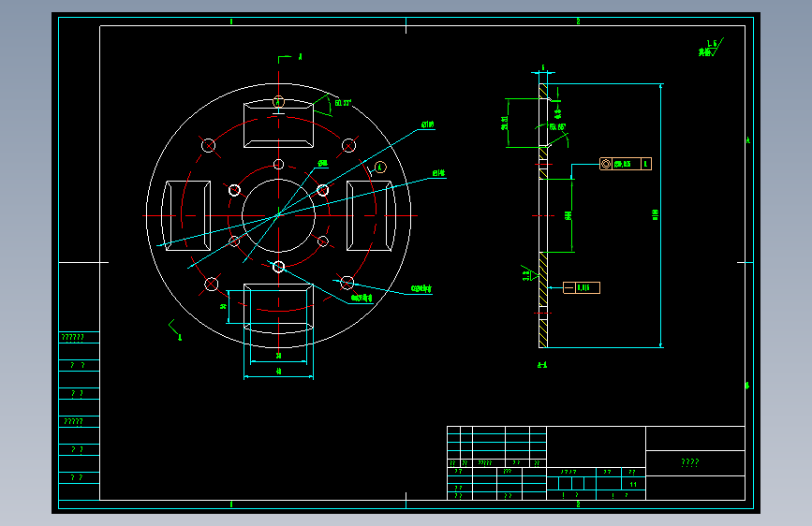This screenshot has width=812, height=526.
Task: Select the bottom small hole on inner circle
Action: [278, 267]
